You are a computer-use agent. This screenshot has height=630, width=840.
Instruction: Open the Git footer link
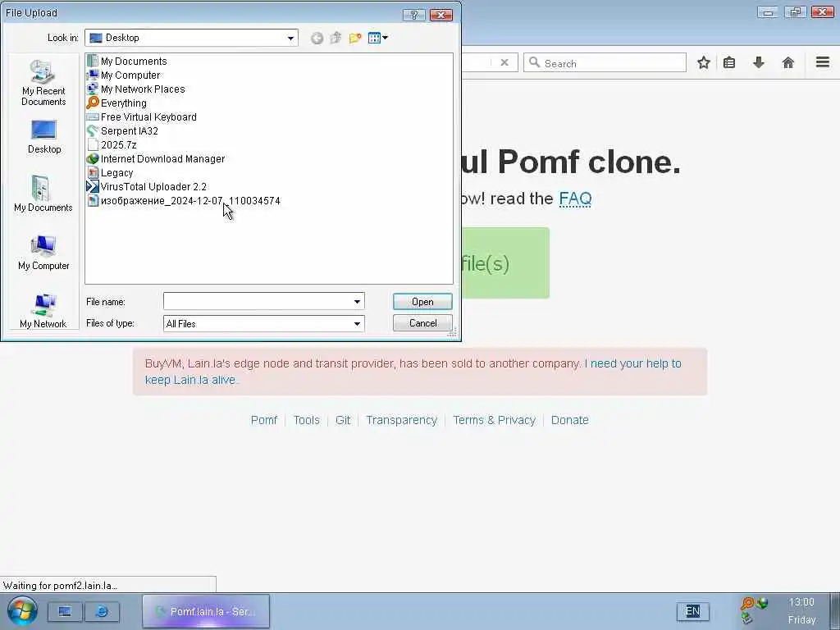pos(343,420)
